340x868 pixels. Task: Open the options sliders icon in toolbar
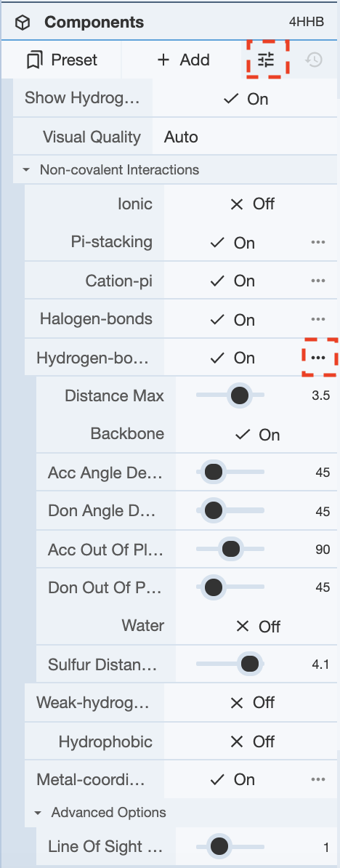point(267,59)
